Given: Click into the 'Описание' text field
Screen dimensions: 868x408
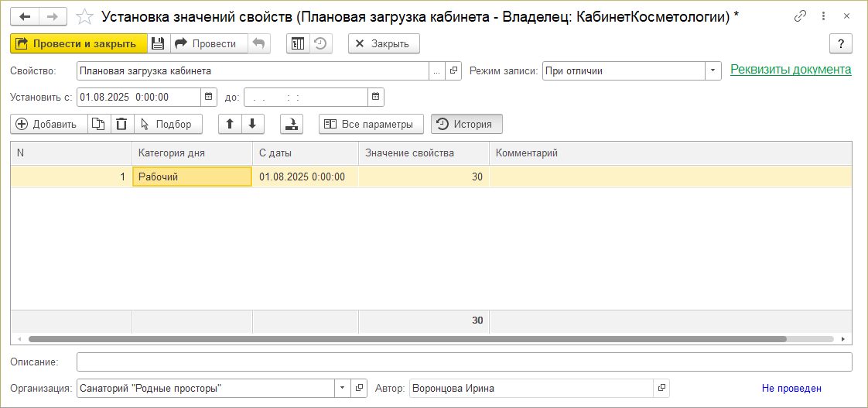Looking at the screenshot, I should pyautogui.click(x=464, y=362).
